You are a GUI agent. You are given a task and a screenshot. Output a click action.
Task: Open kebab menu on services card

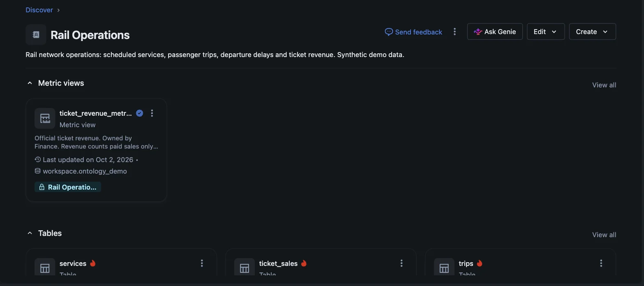coord(202,263)
